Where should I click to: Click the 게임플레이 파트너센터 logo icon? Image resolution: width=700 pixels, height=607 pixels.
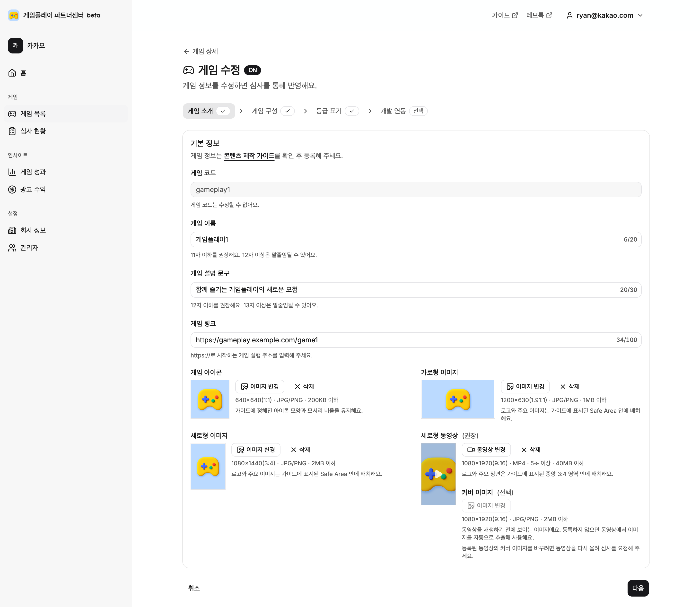coord(14,15)
